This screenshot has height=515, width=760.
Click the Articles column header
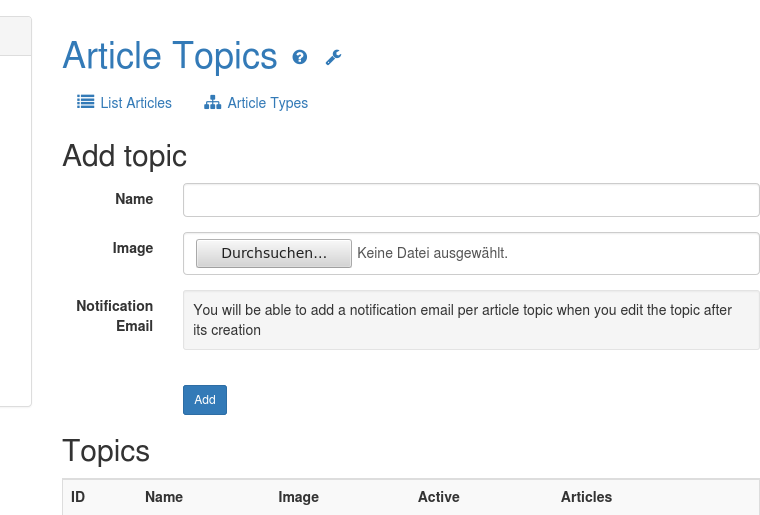pos(586,497)
